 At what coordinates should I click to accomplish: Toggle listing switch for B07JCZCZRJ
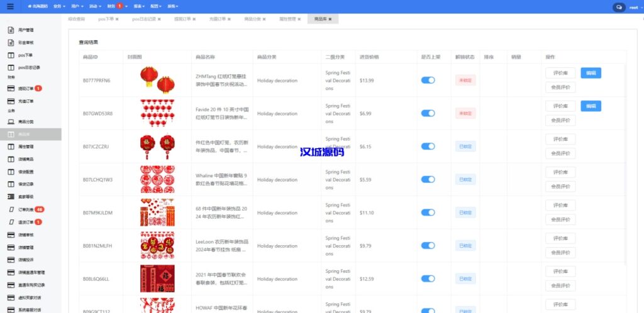(428, 146)
